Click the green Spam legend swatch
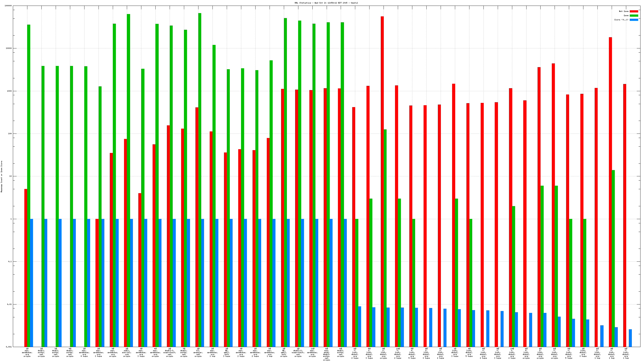This screenshot has height=362, width=644. (x=634, y=15)
